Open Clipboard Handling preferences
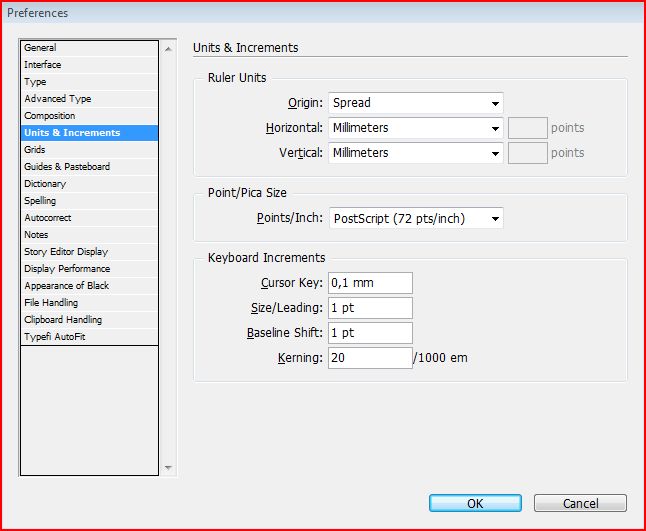Viewport: 646px width, 531px height. point(89,320)
